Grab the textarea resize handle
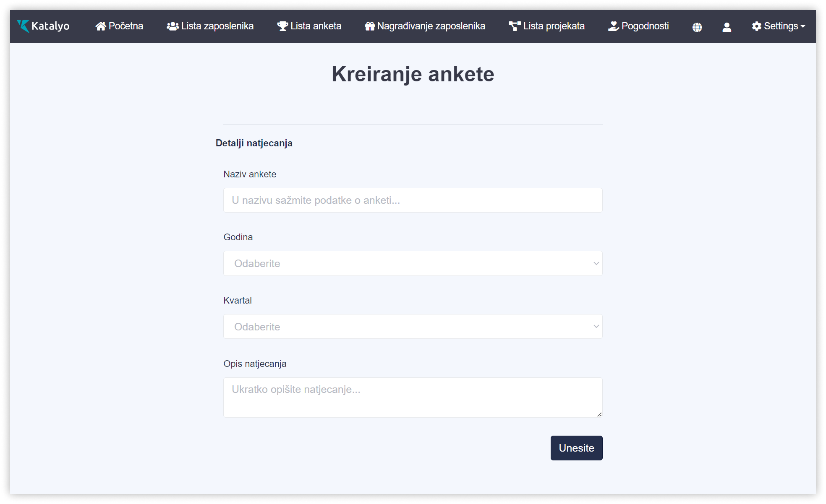The width and height of the screenshot is (826, 504). tap(599, 414)
